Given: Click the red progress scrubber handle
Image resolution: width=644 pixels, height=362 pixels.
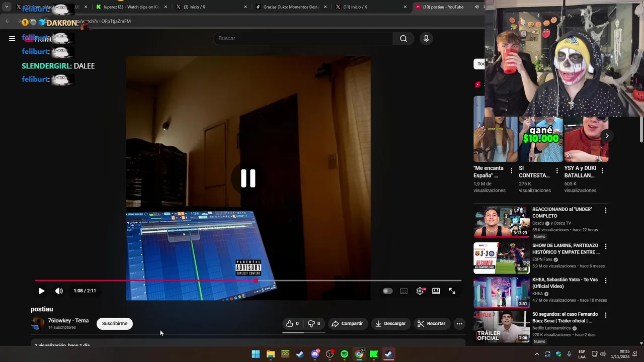Looking at the screenshot, I should tap(257, 281).
